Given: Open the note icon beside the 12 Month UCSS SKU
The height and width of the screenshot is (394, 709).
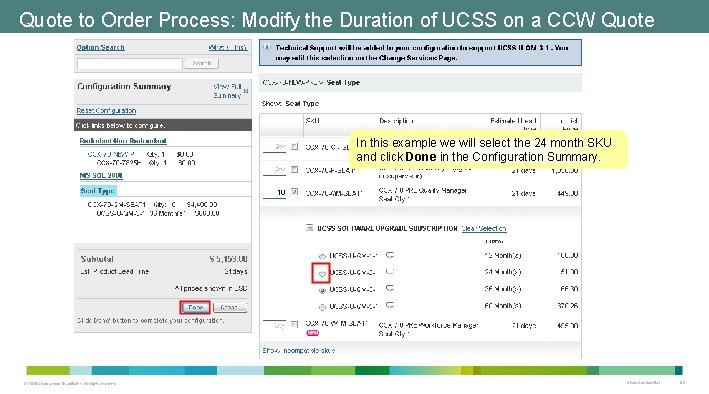Looking at the screenshot, I should (x=390, y=255).
